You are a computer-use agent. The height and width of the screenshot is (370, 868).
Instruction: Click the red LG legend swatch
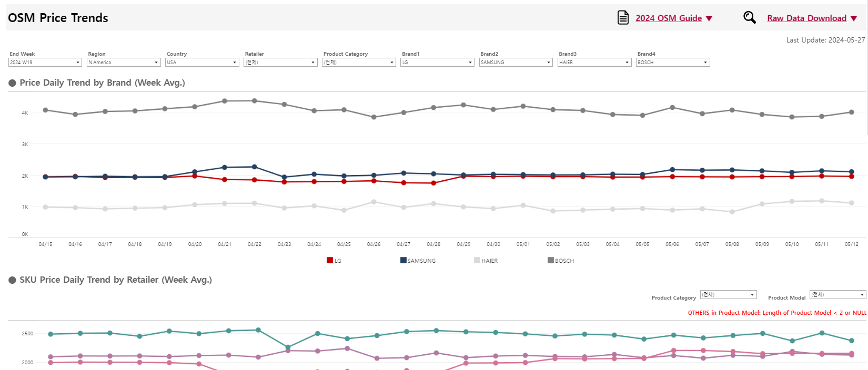coord(330,260)
